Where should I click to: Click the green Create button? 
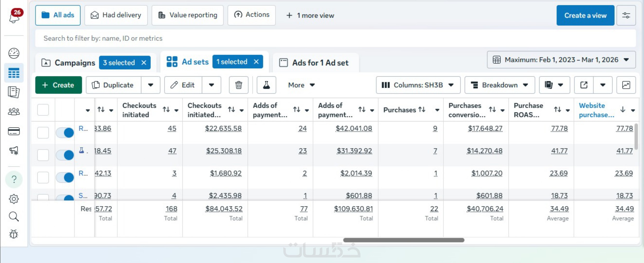(58, 85)
